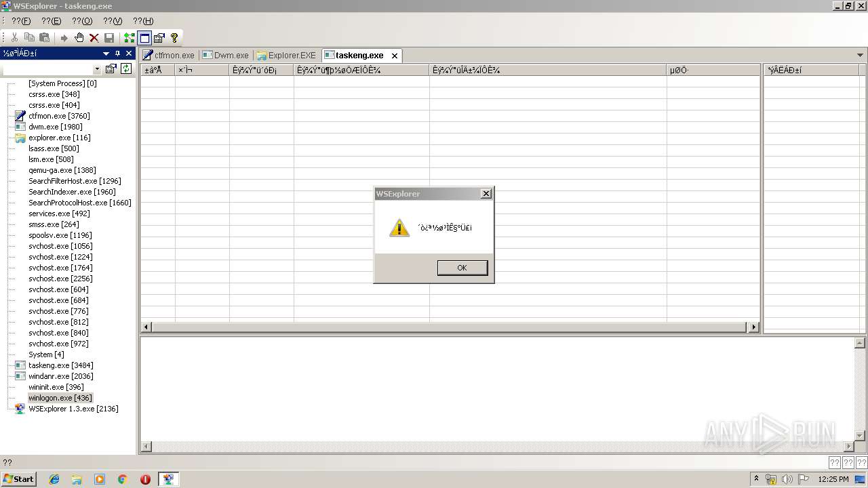Open the process filter combo box dropdown
868x488 pixels.
click(97, 69)
